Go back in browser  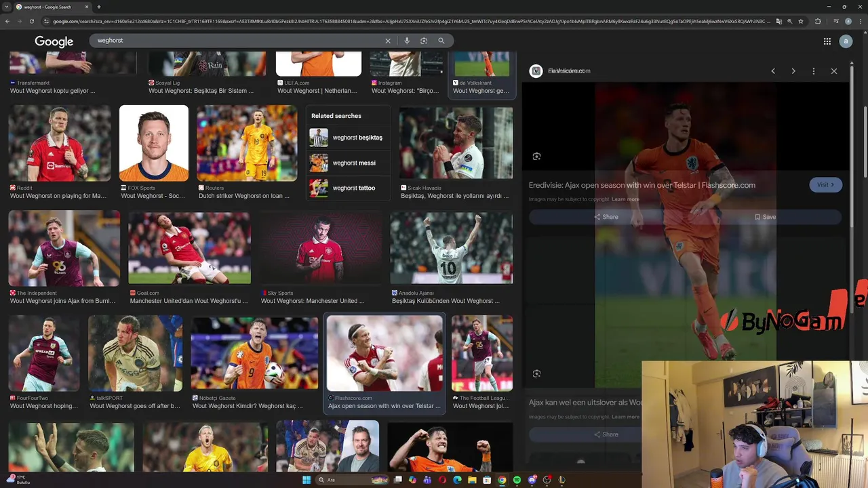(7, 21)
